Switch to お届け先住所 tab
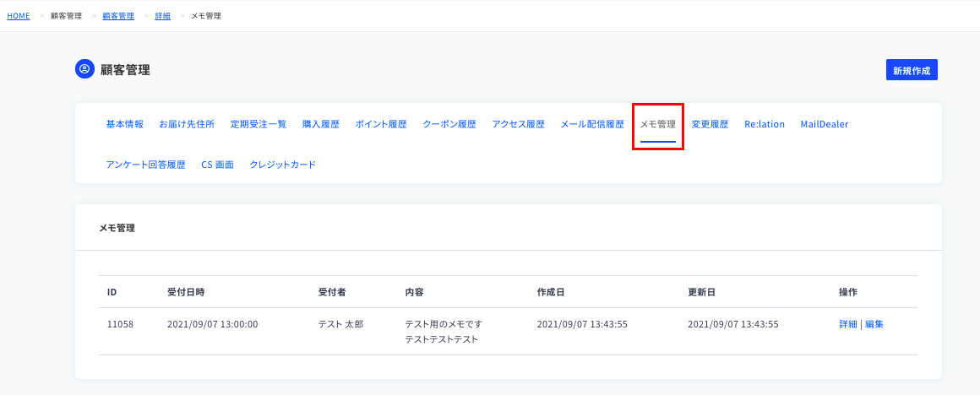Image resolution: width=980 pixels, height=395 pixels. click(187, 124)
